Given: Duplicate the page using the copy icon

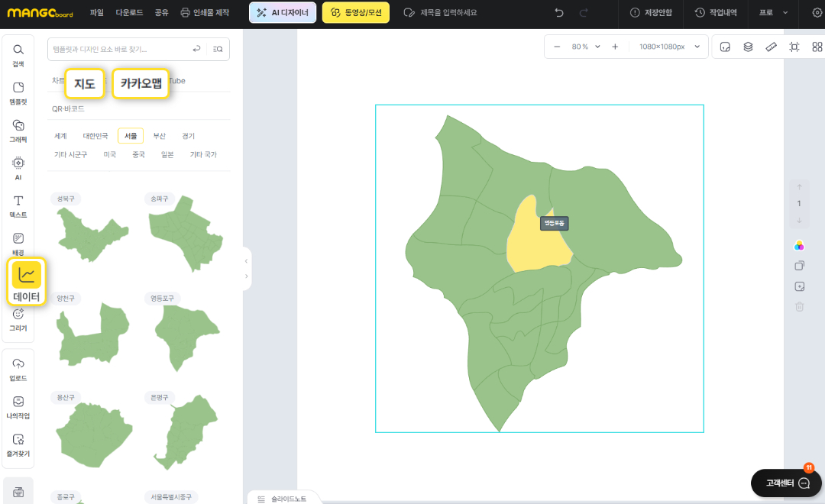Looking at the screenshot, I should [799, 266].
